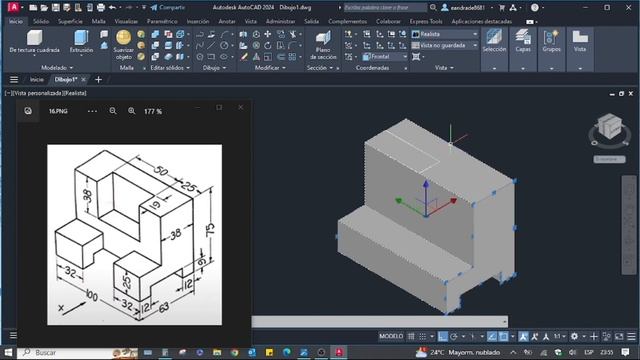Image resolution: width=640 pixels, height=360 pixels.
Task: Expand the Editar sólidos panel
Action: (x=170, y=68)
